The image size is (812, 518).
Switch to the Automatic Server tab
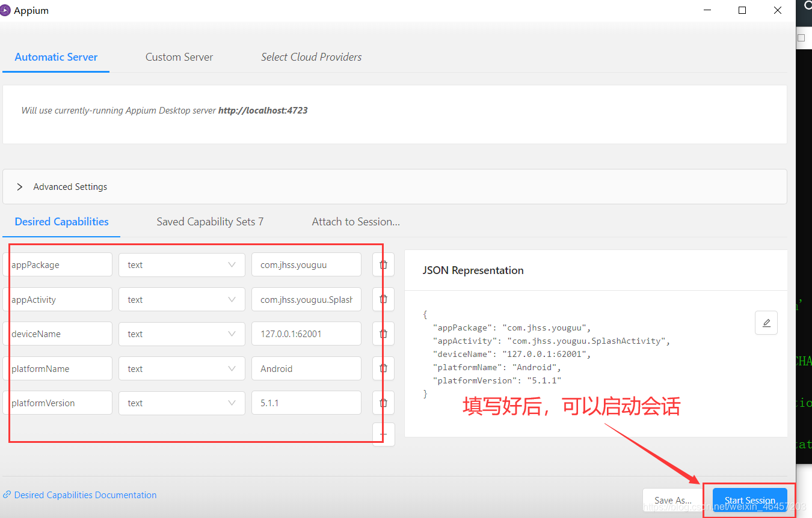[56, 57]
